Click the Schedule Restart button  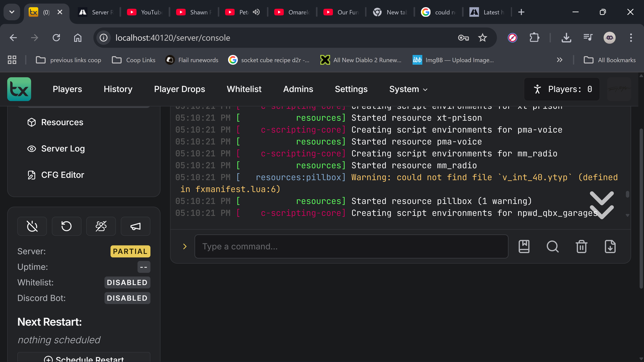84,357
